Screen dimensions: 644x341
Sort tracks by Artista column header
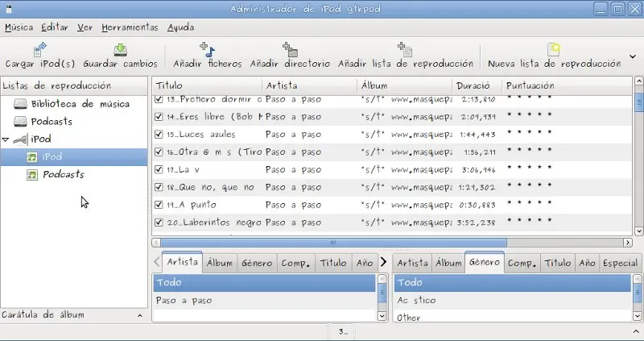(x=310, y=85)
